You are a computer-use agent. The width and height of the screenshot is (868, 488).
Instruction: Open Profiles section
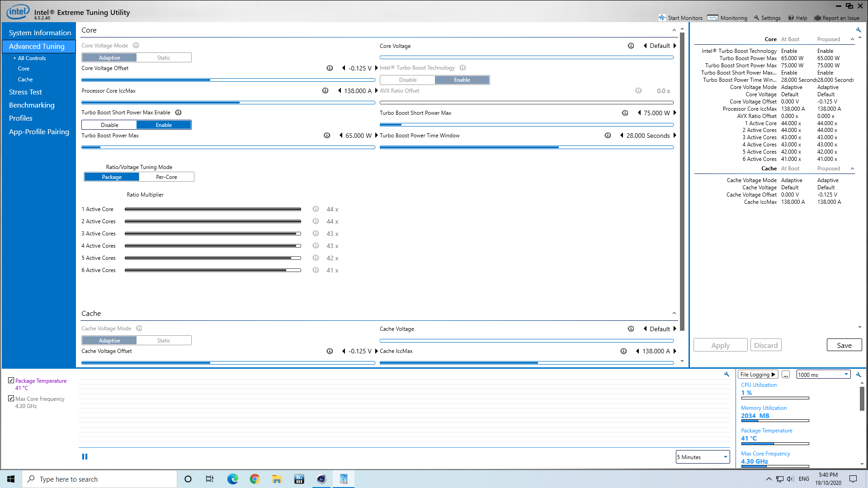point(21,118)
